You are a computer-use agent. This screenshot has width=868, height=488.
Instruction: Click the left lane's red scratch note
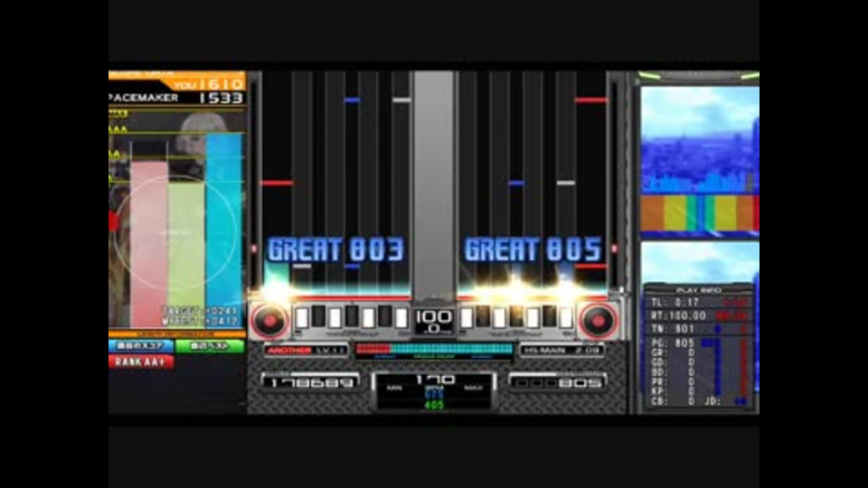(x=277, y=183)
